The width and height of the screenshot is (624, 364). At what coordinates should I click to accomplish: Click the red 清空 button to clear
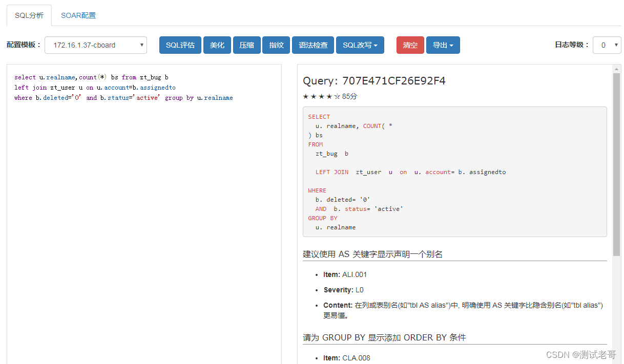point(410,45)
